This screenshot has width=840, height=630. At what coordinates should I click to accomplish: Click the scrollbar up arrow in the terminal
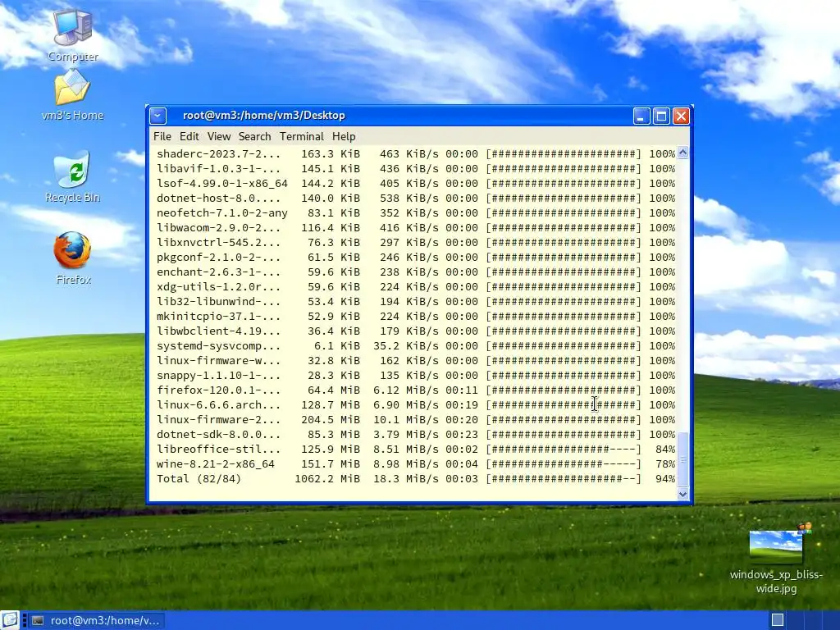point(682,153)
